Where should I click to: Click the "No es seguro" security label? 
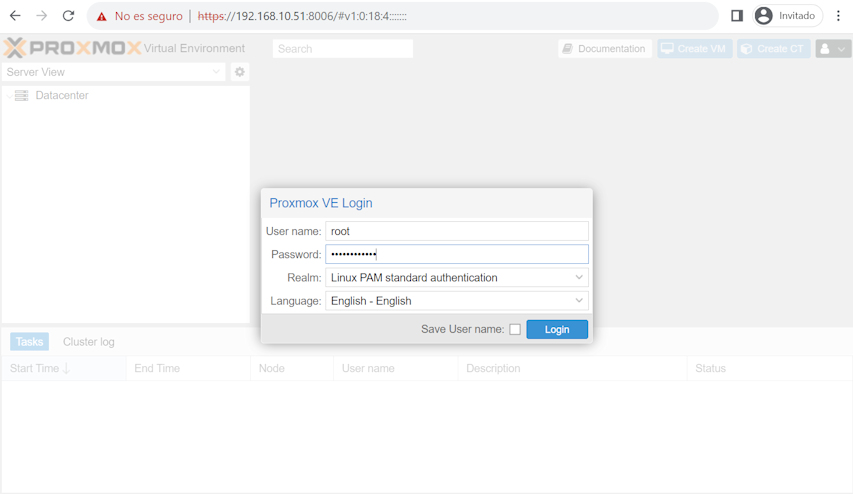click(149, 16)
